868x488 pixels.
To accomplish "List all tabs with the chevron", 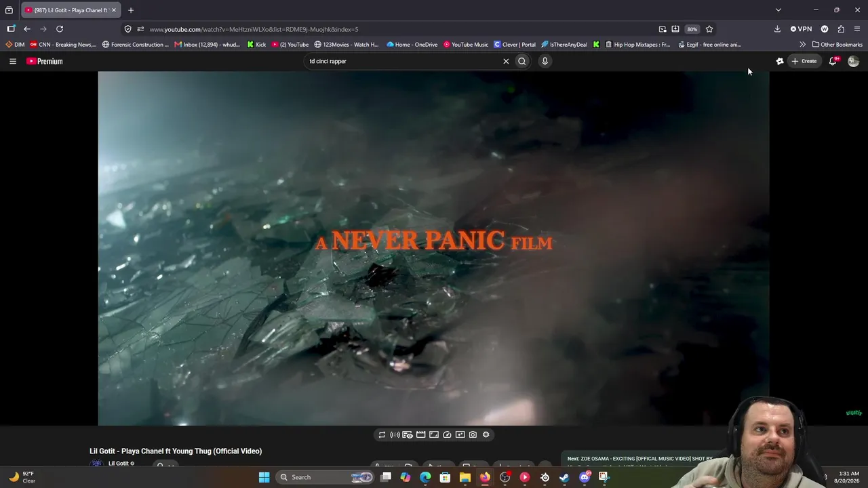I will pyautogui.click(x=778, y=10).
